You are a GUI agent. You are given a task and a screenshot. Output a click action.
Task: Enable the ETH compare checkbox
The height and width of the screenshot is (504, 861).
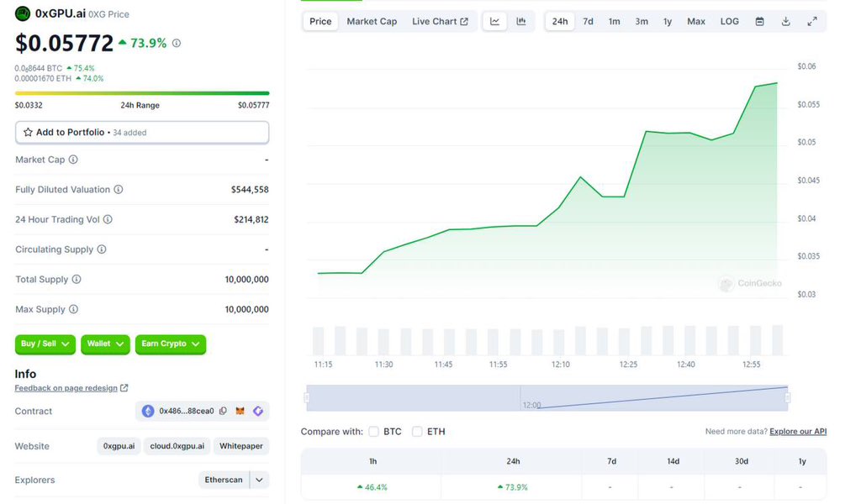point(417,431)
